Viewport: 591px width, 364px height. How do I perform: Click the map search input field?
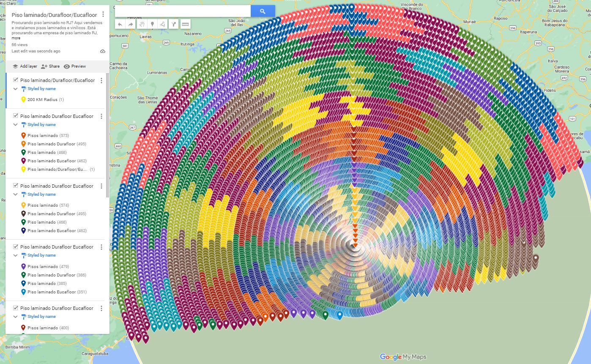183,11
